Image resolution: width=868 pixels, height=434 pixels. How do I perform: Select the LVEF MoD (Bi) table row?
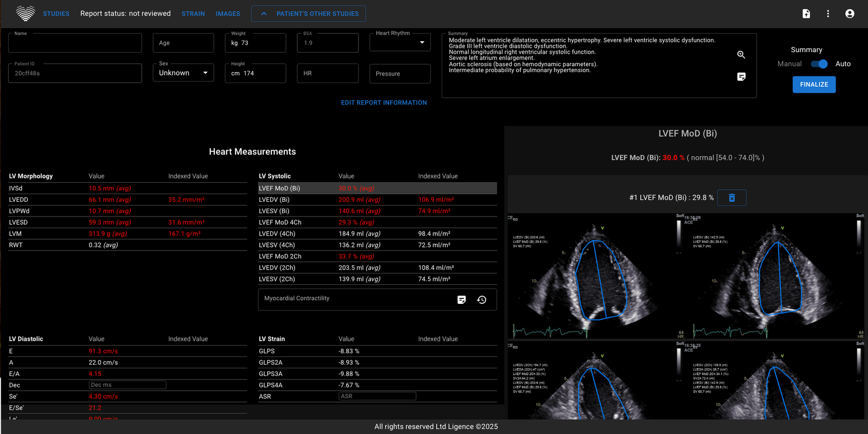tap(377, 188)
